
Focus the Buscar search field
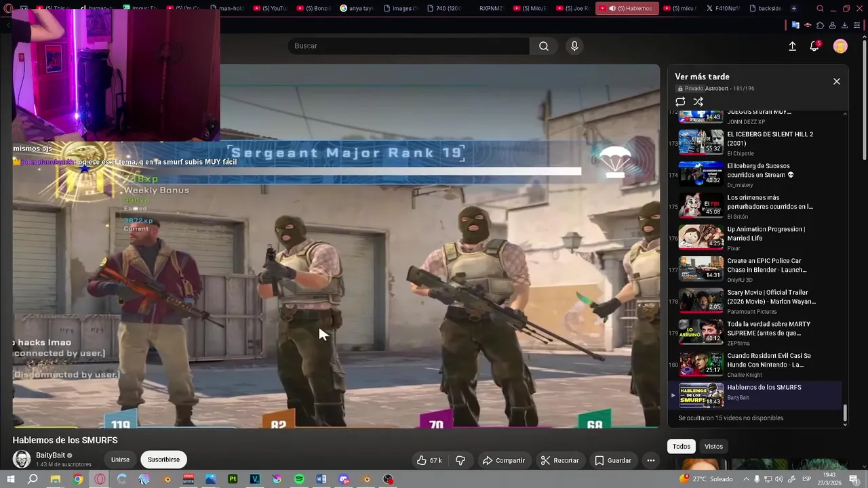408,46
